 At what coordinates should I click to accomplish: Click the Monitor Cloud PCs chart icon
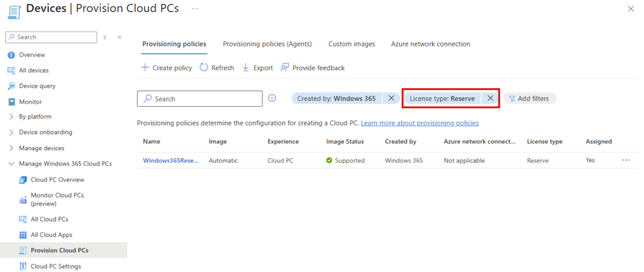tap(23, 200)
